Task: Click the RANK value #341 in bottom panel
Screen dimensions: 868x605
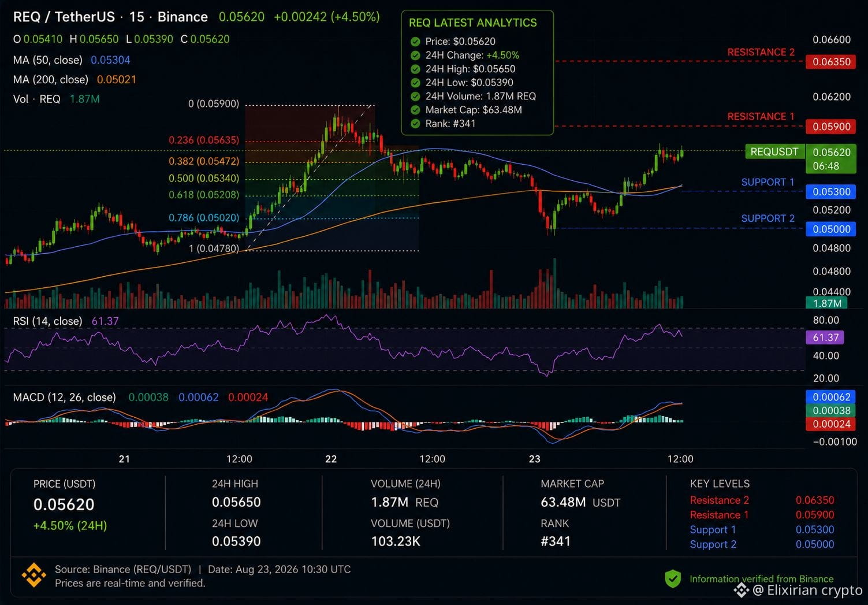Action: (x=556, y=542)
